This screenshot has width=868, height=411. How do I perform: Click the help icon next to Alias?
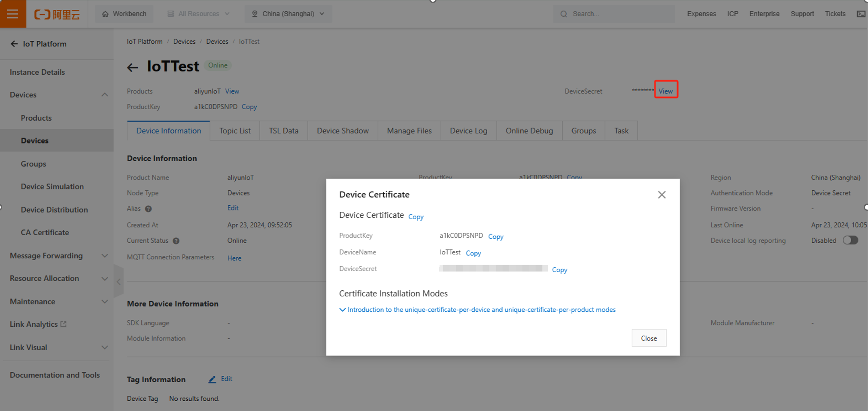[149, 209]
